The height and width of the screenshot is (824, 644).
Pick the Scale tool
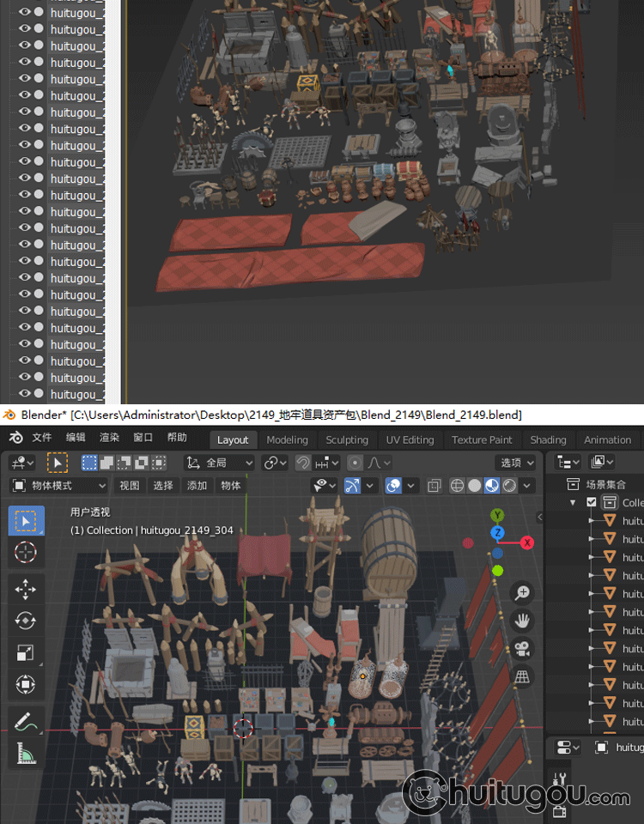click(26, 652)
